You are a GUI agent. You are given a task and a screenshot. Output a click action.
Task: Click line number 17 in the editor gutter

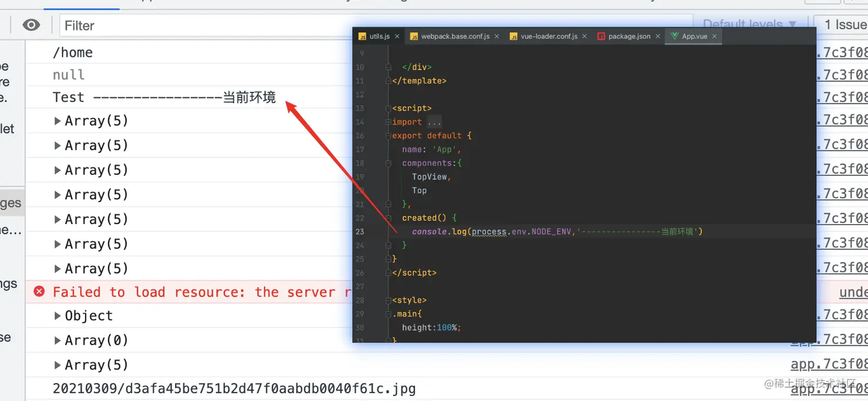360,149
